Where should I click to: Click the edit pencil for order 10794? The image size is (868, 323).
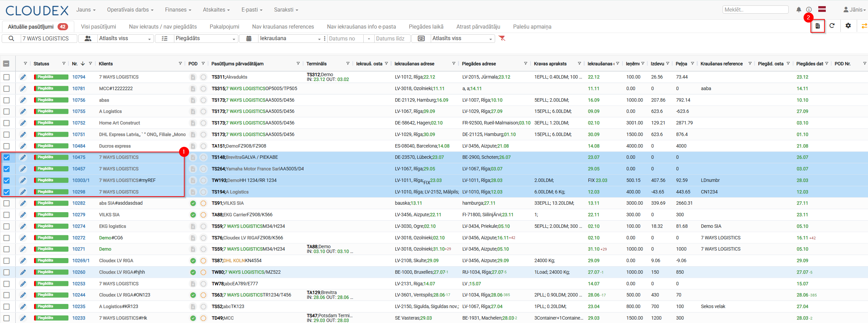(x=23, y=77)
